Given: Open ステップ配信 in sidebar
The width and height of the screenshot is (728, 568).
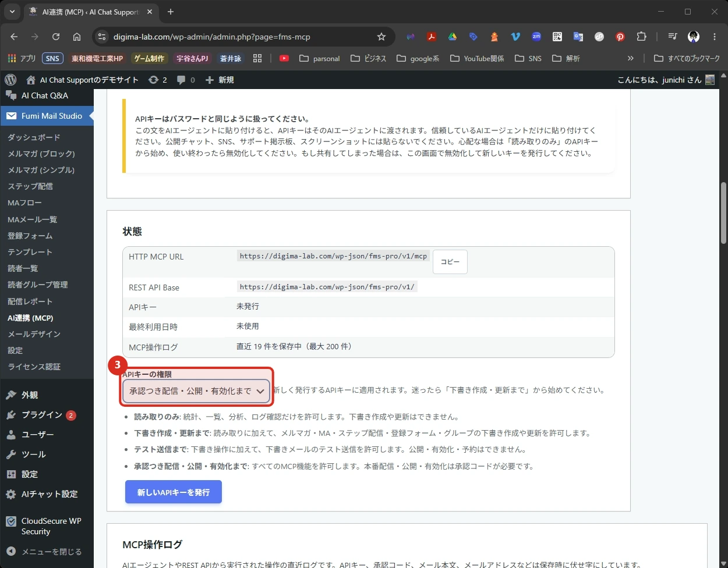Looking at the screenshot, I should pyautogui.click(x=30, y=186).
